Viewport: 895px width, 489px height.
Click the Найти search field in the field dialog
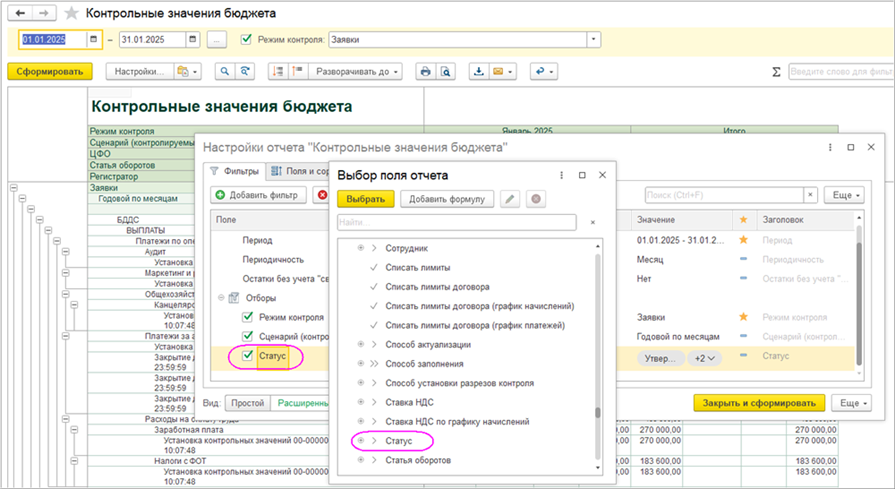tap(456, 222)
